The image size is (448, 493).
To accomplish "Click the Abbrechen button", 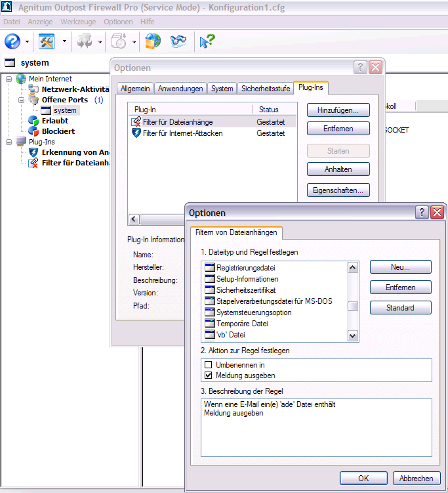I will click(417, 478).
